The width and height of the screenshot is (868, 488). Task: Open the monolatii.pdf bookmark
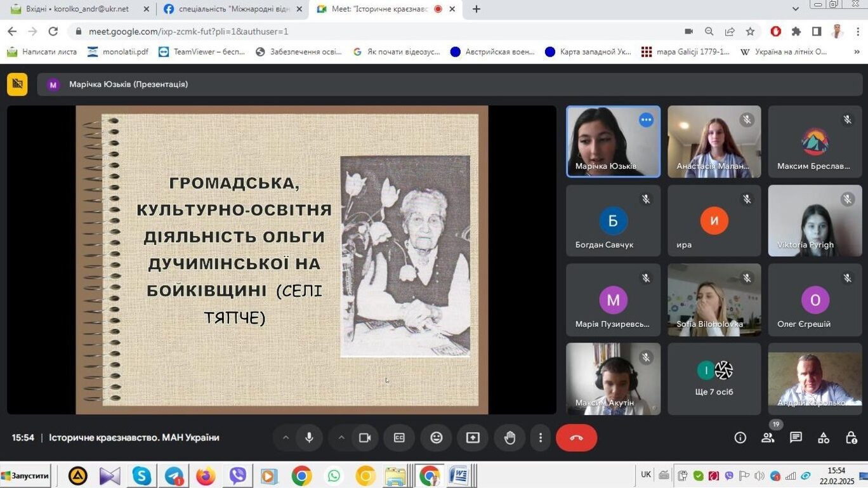pyautogui.click(x=118, y=52)
